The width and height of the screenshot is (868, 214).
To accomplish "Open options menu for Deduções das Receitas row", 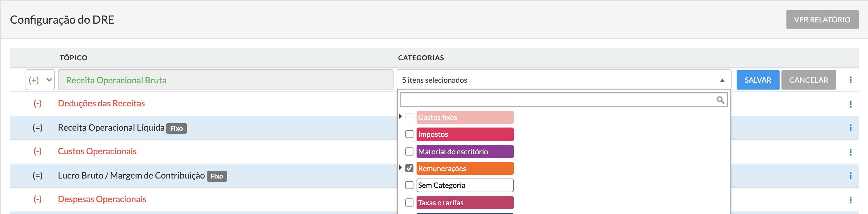I will [x=850, y=104].
